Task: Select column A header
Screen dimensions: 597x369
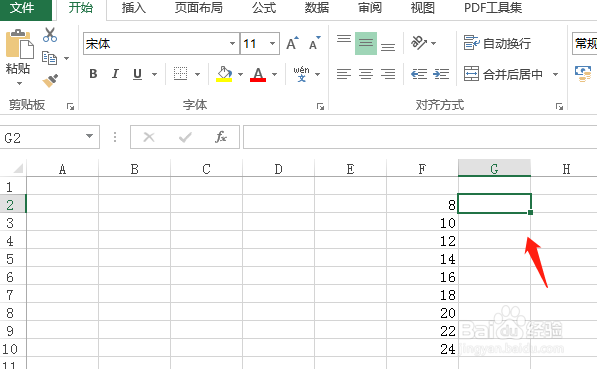Action: click(62, 169)
